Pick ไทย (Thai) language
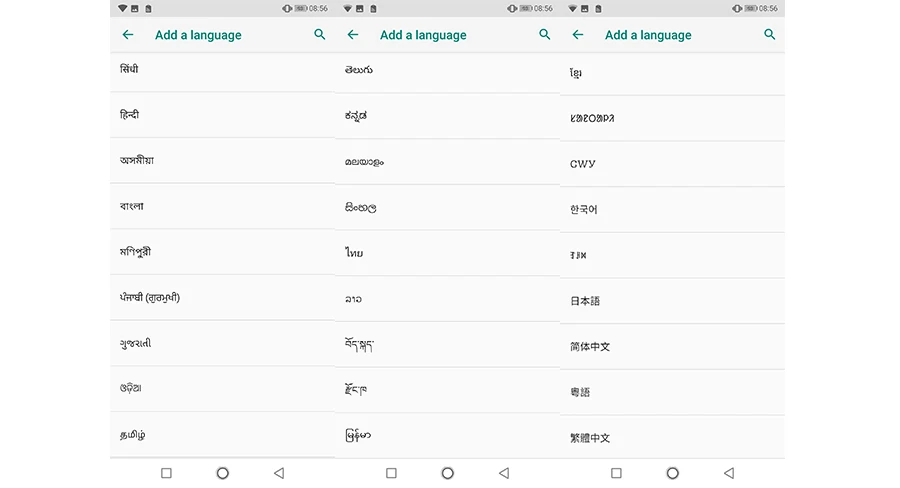Screen dimensions: 900x488 (x=448, y=253)
